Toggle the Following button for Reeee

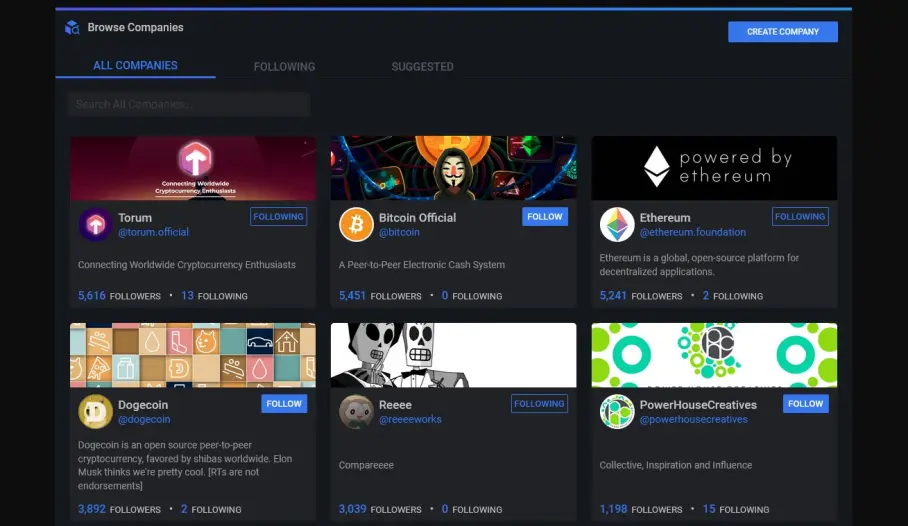539,404
